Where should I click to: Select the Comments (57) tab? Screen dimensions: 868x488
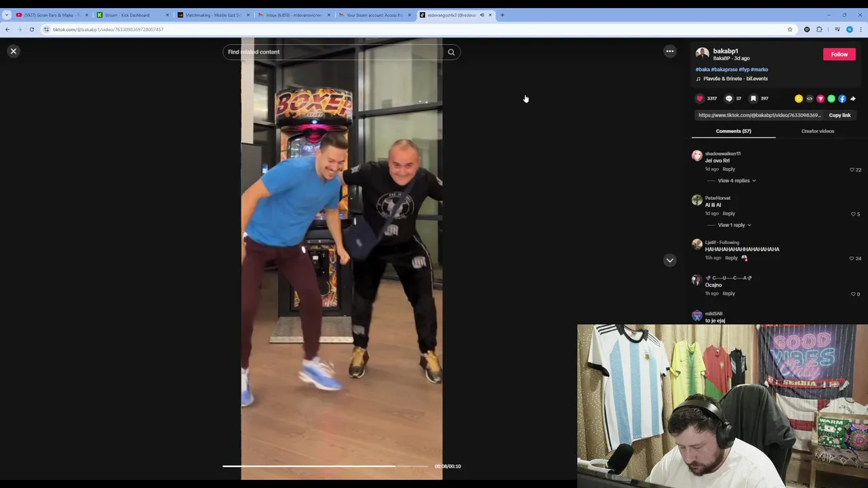733,131
